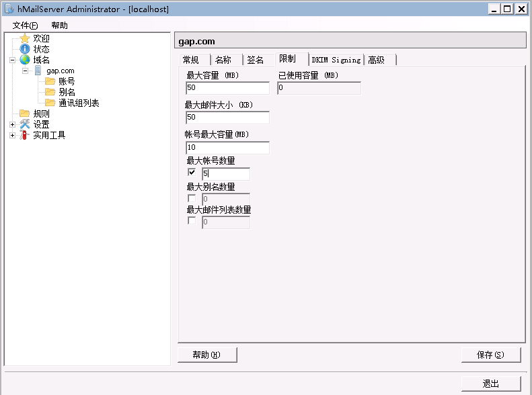Switch to the 高级 tab
The height and width of the screenshot is (395, 532).
pyautogui.click(x=380, y=60)
